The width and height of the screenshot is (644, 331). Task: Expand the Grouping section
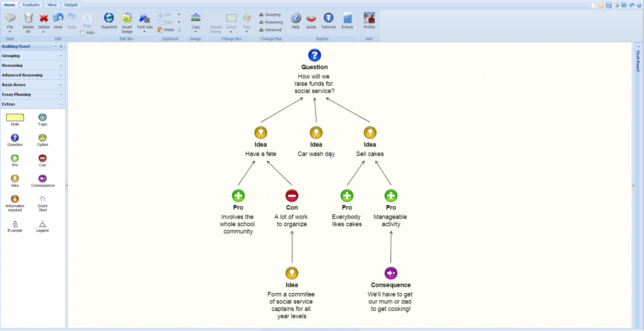pyautogui.click(x=61, y=55)
